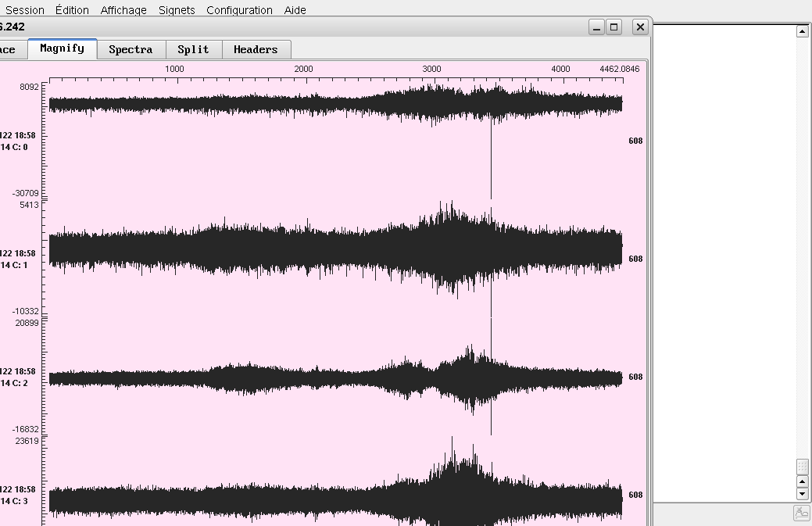Open the Aide help menu
The width and height of the screenshot is (812, 526).
(295, 10)
